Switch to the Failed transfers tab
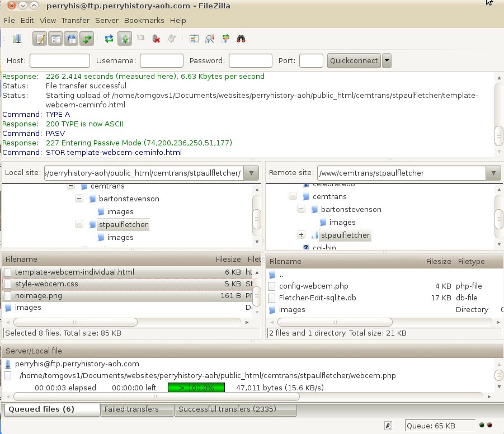 137,409
